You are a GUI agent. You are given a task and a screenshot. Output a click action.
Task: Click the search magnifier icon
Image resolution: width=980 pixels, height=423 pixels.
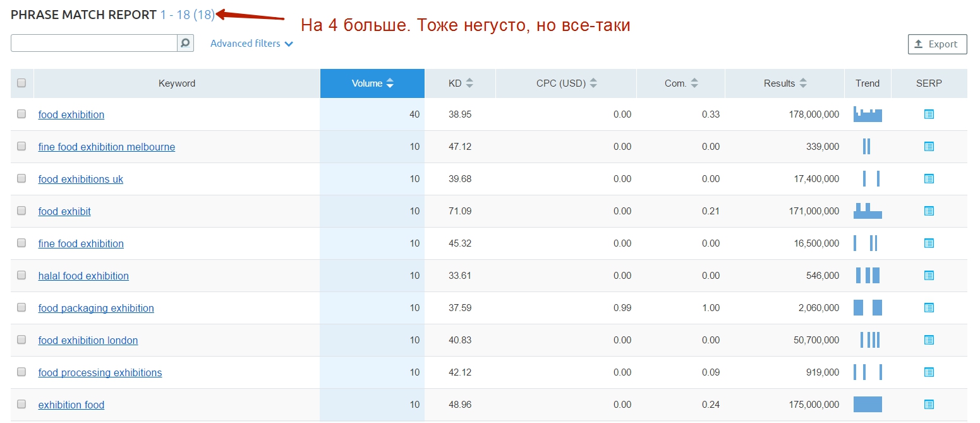click(x=185, y=44)
